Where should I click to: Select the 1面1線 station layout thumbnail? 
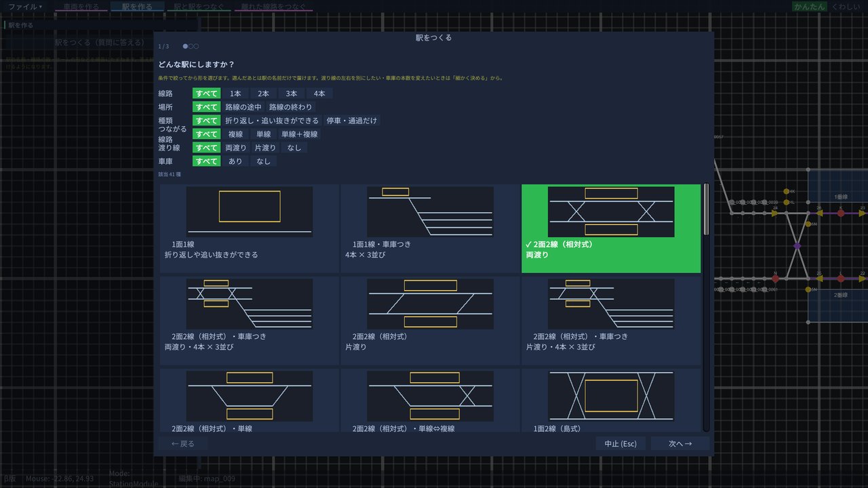[250, 211]
